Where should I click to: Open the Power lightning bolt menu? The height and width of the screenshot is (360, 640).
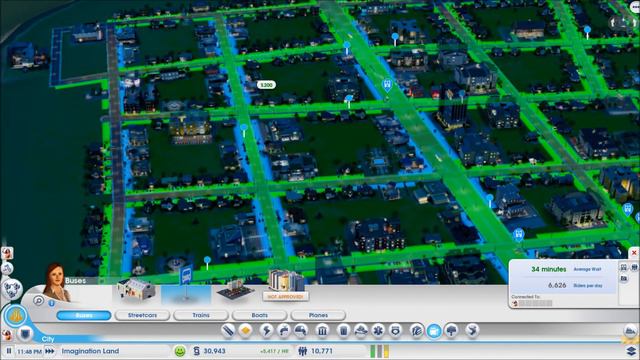pyautogui.click(x=266, y=330)
